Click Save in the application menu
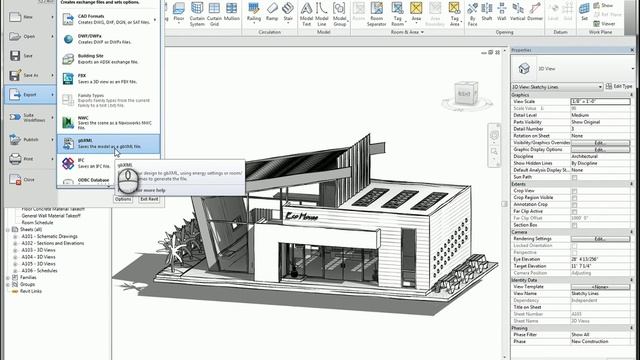This screenshot has width=640, height=360. tap(31, 56)
